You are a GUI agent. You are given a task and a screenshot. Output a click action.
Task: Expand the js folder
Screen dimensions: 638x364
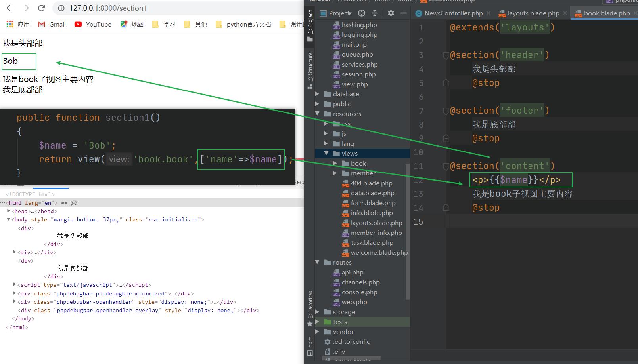click(326, 133)
